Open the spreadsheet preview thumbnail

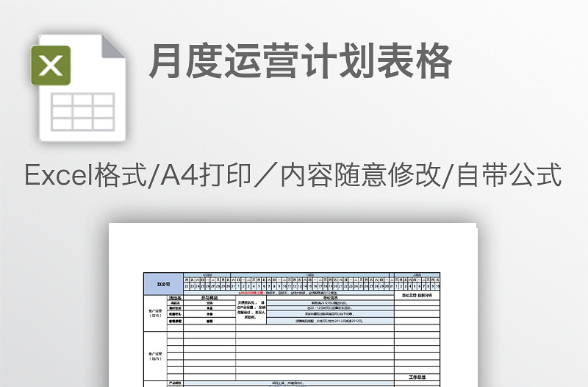(293, 305)
